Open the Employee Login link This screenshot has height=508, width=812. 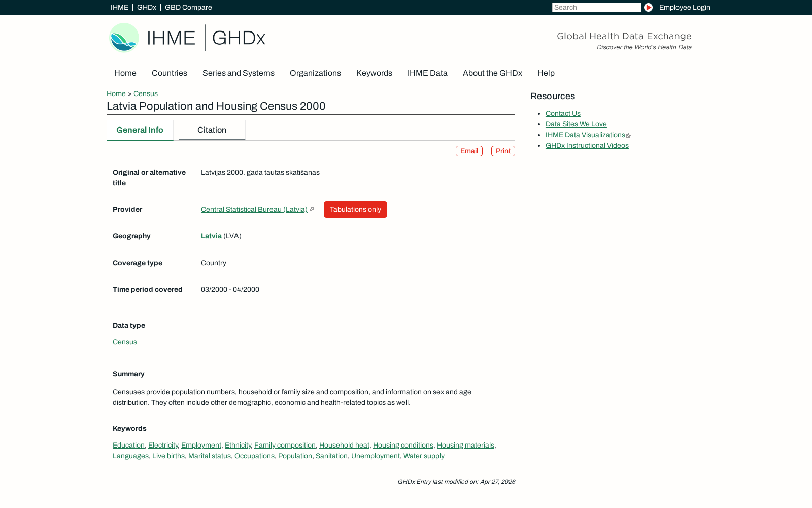coord(685,8)
